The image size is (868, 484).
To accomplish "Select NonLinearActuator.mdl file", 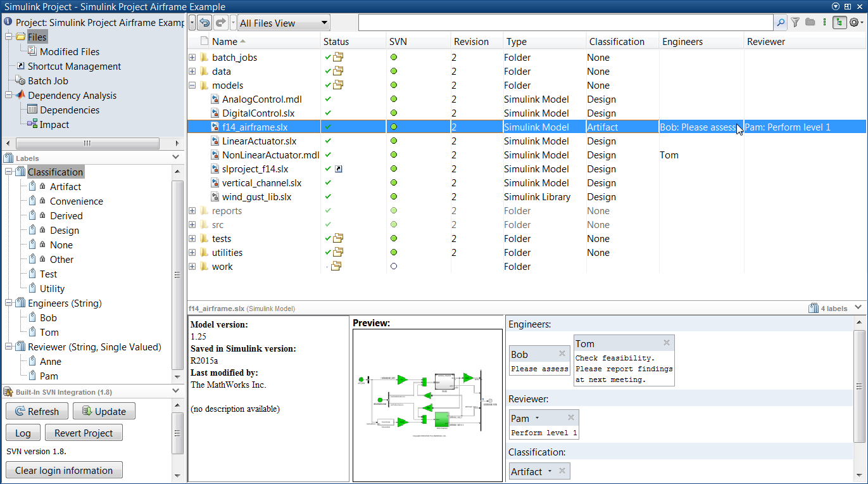I will click(270, 155).
